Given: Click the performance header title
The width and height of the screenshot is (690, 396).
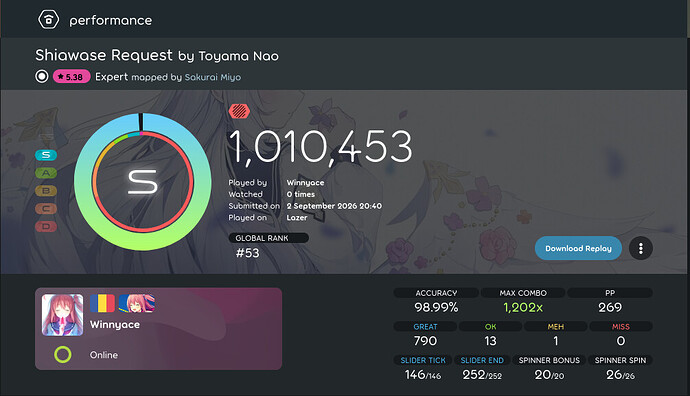Looking at the screenshot, I should (110, 20).
